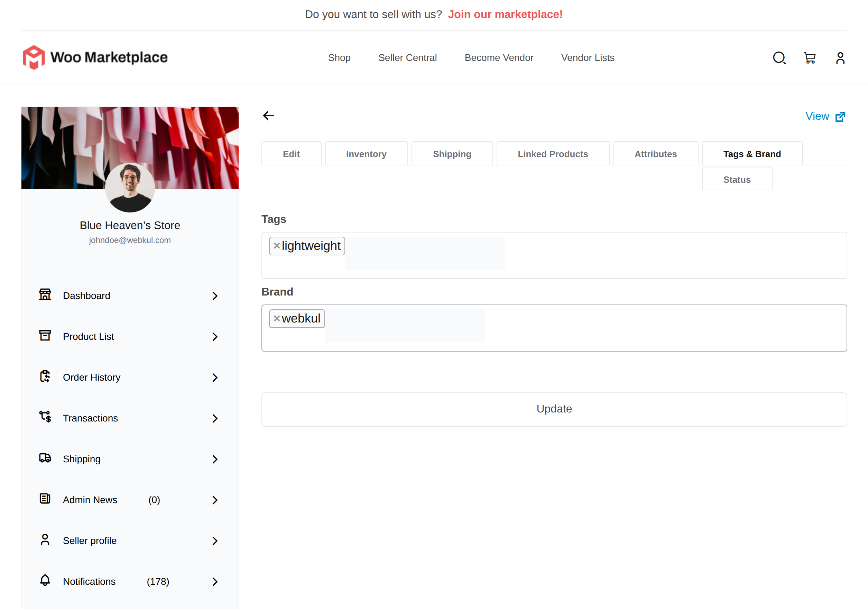Remove the lightweight tag
The width and height of the screenshot is (868, 609).
[277, 246]
